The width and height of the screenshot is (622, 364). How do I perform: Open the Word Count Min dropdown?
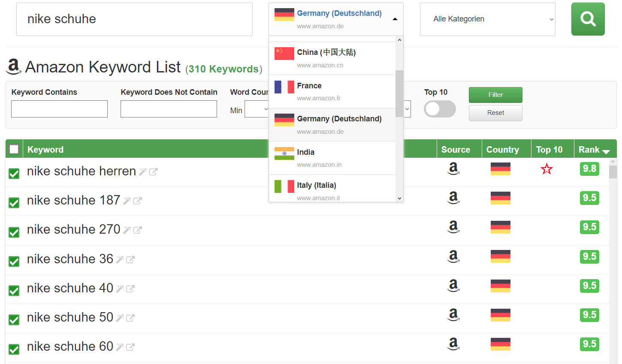pyautogui.click(x=257, y=109)
